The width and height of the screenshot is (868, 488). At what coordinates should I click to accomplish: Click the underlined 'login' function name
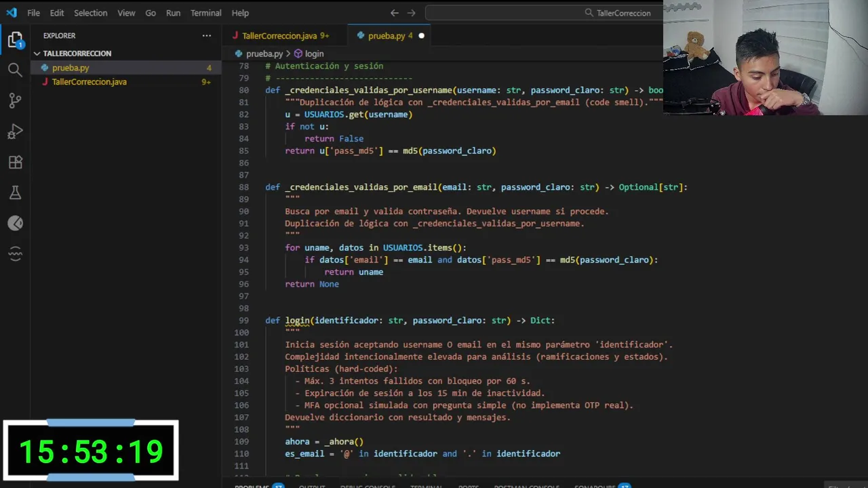(297, 321)
